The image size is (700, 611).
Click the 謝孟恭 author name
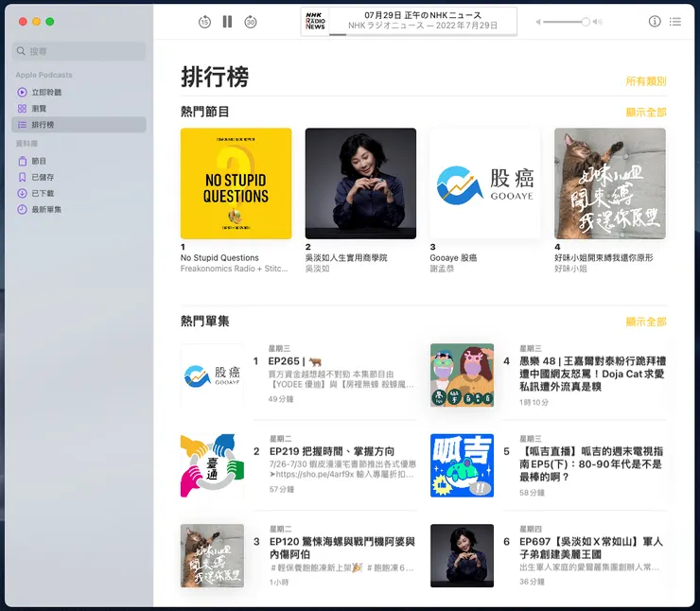point(442,269)
